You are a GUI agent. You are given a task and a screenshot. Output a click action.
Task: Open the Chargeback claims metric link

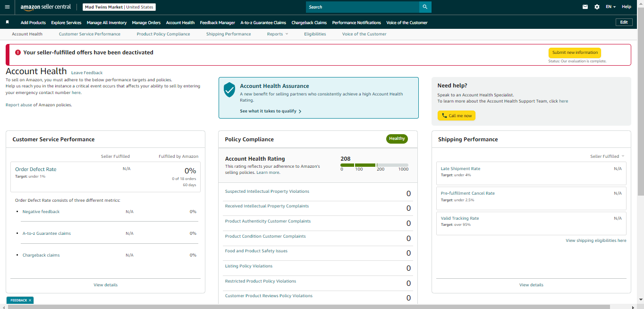pyautogui.click(x=41, y=255)
